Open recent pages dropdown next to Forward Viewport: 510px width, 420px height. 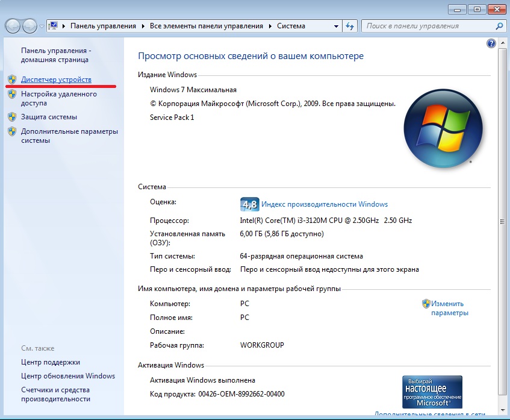[x=42, y=27]
